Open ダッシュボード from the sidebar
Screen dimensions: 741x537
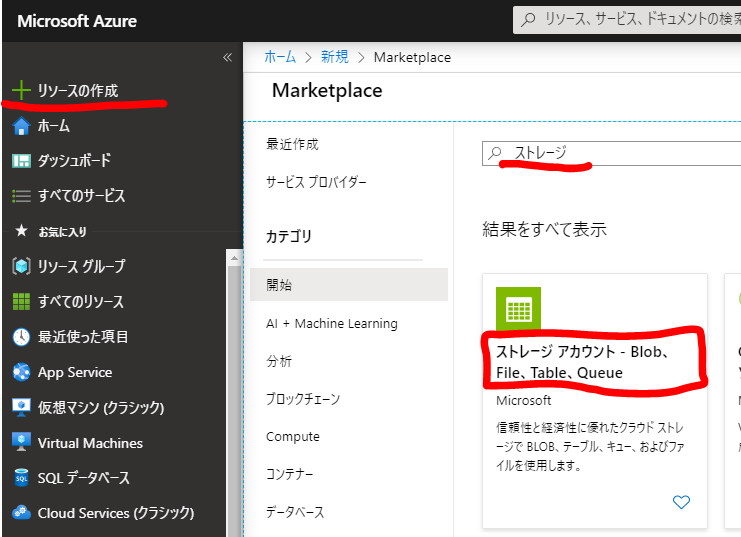(x=75, y=161)
